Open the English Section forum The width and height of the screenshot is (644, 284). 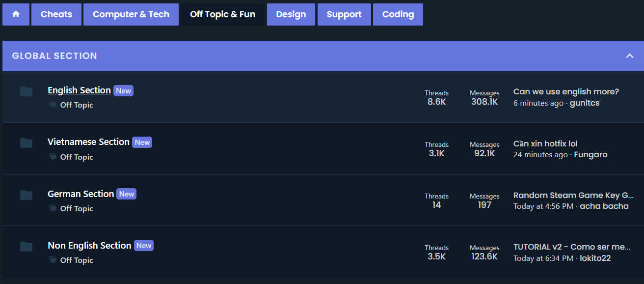[x=79, y=90]
